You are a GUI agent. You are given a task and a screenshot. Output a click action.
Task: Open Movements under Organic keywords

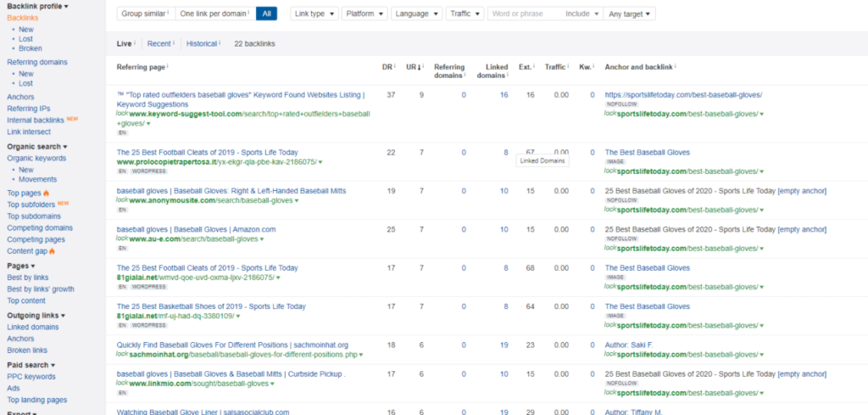pyautogui.click(x=37, y=180)
